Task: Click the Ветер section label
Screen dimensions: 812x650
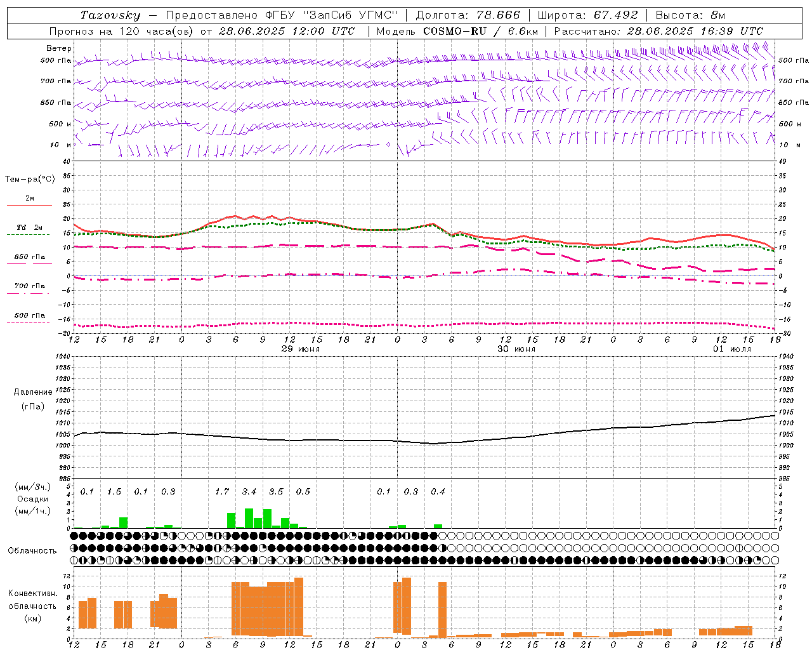Action: [59, 48]
